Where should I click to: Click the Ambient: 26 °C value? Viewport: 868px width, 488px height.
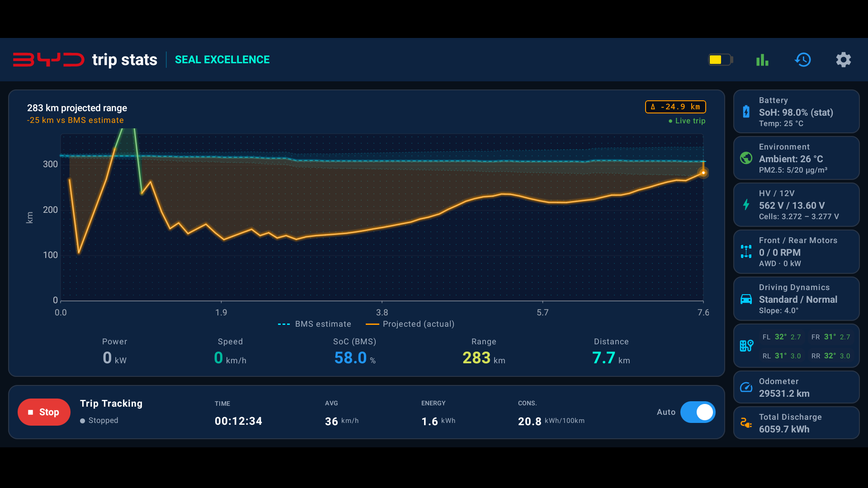coord(791,159)
